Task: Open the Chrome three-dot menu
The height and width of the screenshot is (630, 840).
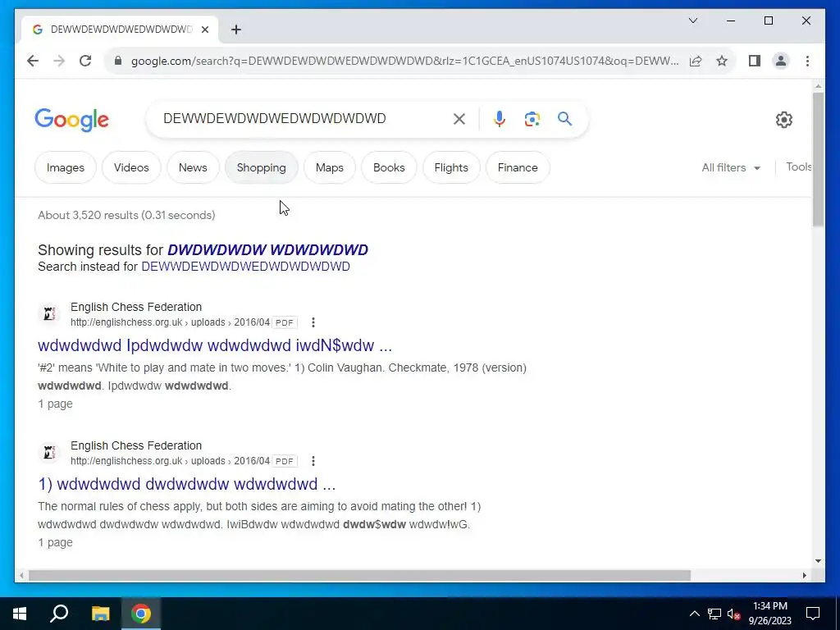Action: coord(807,61)
